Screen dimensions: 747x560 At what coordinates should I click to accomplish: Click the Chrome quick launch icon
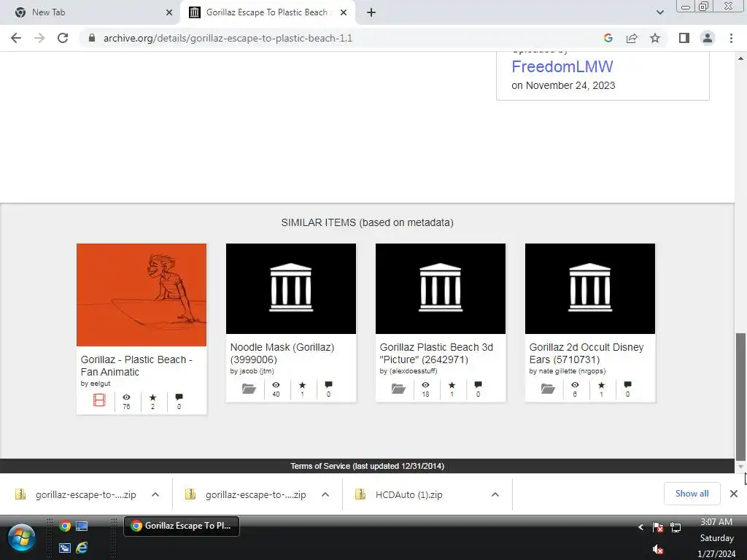click(x=65, y=526)
